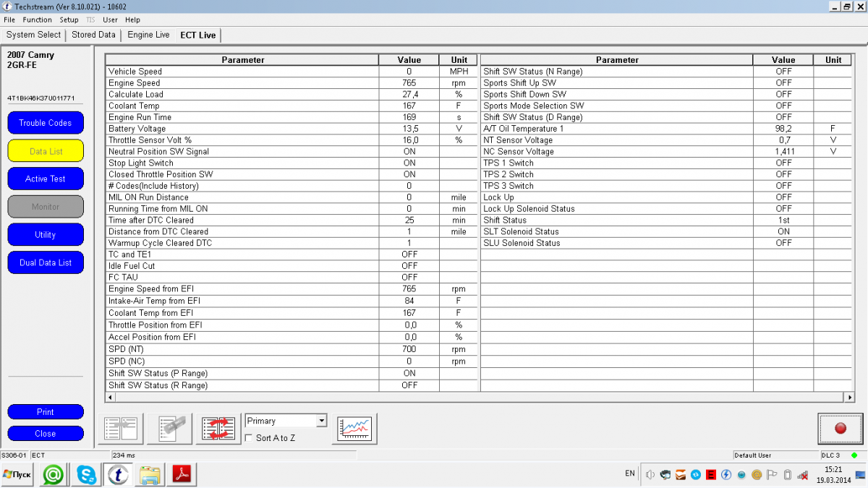
Task: Click the list with eraser icon
Action: tap(169, 429)
